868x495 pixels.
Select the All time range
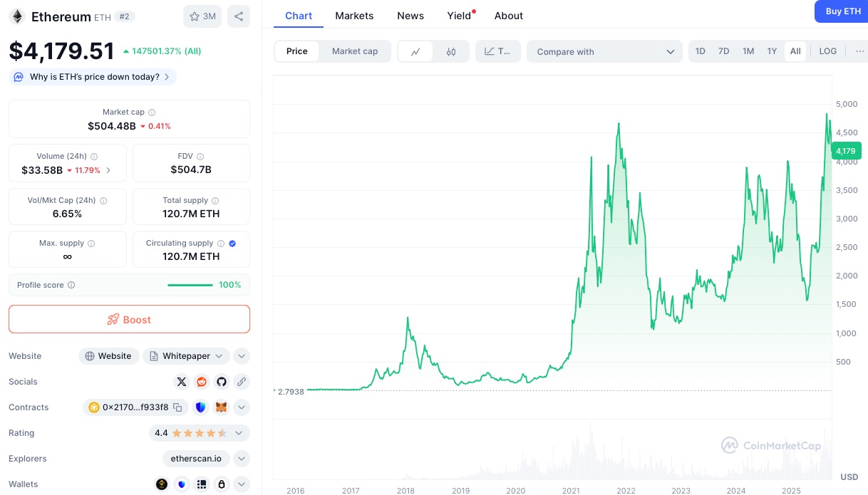click(795, 51)
